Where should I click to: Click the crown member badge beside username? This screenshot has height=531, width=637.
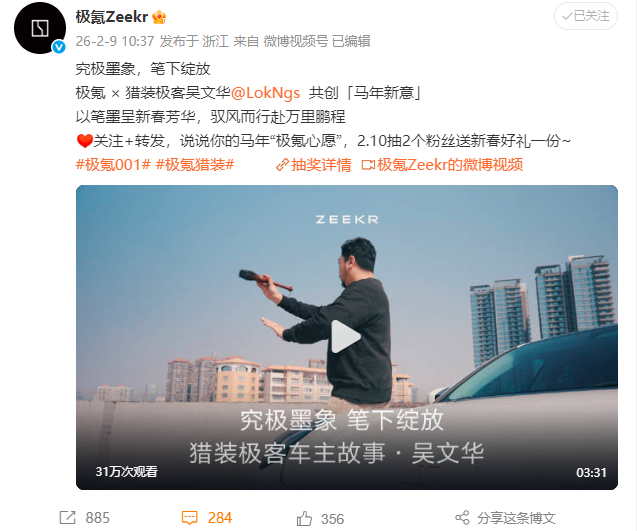(x=159, y=17)
